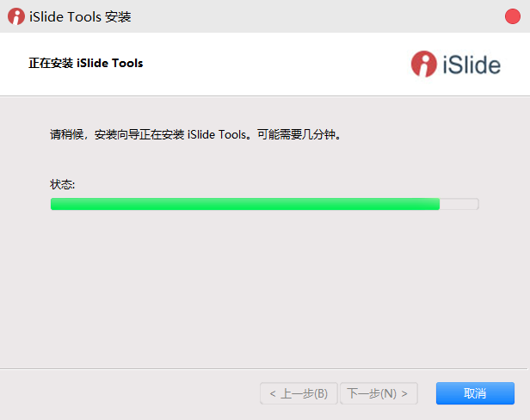Cancel the installation with 取消 button
The image size is (530, 420).
coord(475,393)
